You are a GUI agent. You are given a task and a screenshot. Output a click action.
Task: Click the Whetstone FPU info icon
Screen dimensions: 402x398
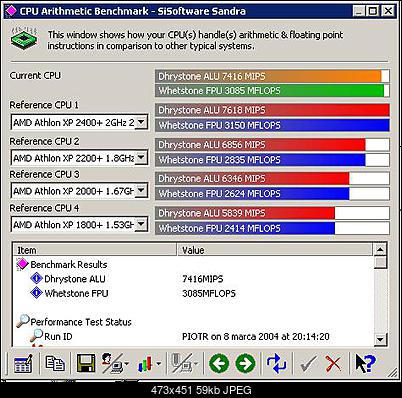[x=36, y=293]
